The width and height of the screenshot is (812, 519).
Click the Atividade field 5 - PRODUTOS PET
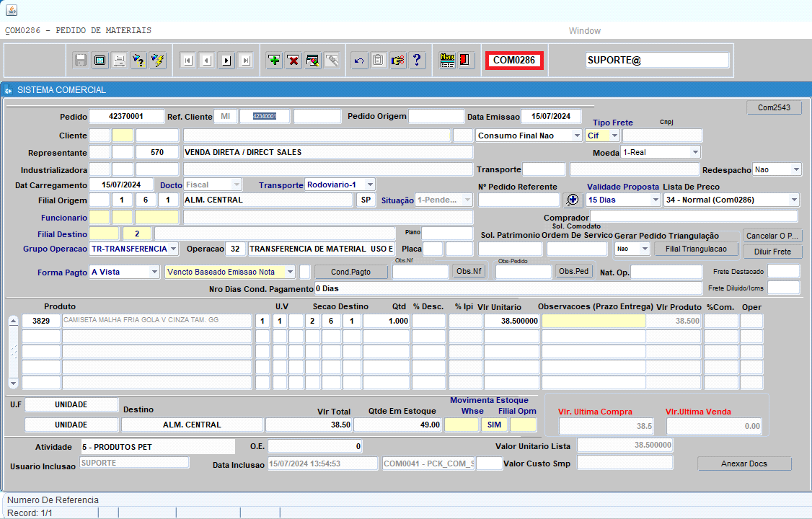click(157, 447)
